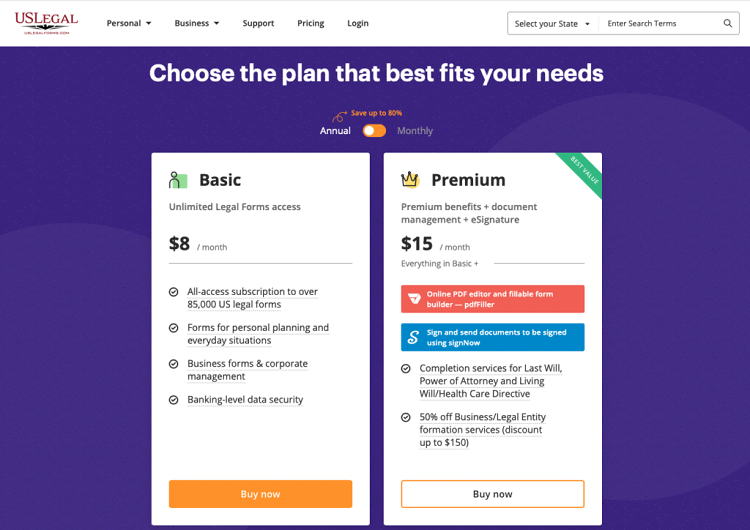Toggle the Annual/Monthly billing switch
Image resolution: width=750 pixels, height=530 pixels.
[x=374, y=131]
